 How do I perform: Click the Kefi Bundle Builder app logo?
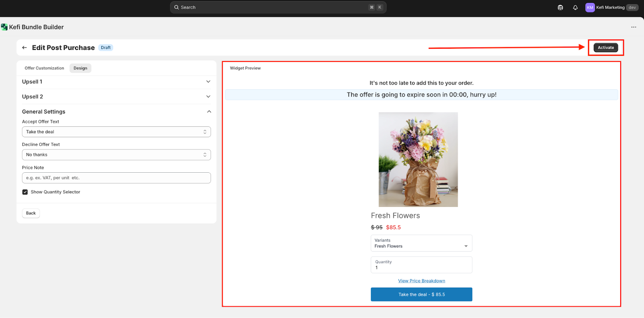(4, 27)
